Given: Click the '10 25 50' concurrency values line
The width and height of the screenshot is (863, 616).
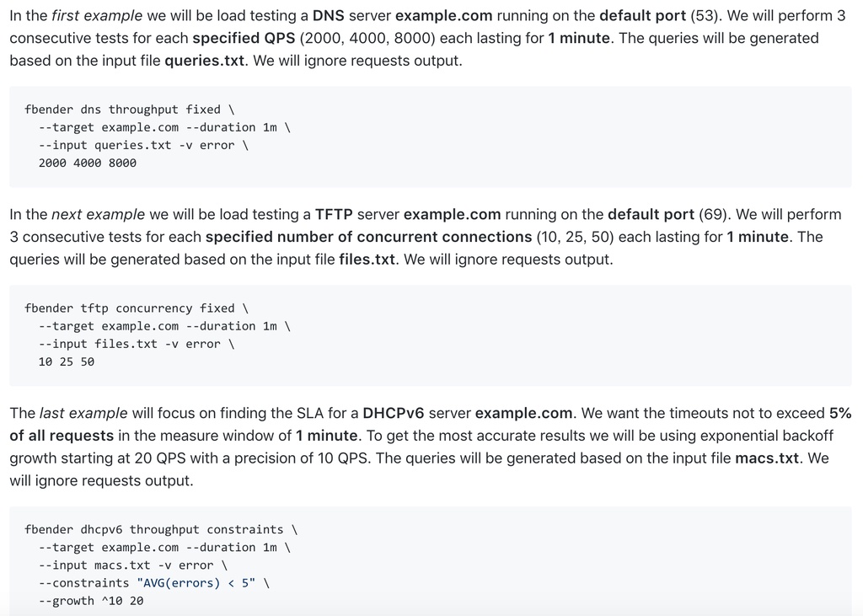Looking at the screenshot, I should 67,362.
